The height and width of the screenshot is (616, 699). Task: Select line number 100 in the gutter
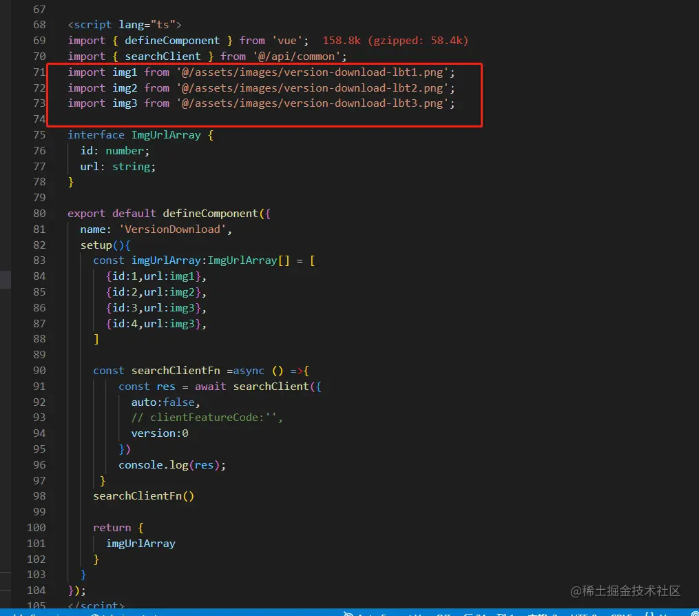(x=36, y=528)
